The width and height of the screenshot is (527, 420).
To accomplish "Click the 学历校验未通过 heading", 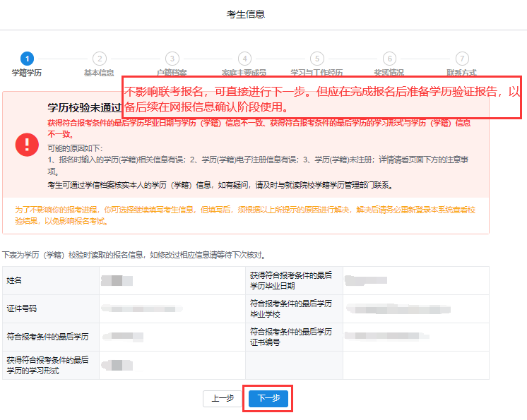I will [x=84, y=108].
